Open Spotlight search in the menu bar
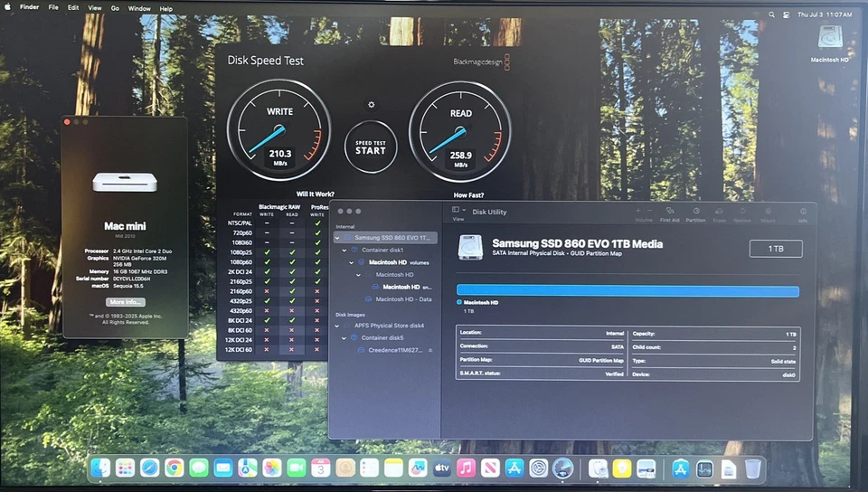 (771, 15)
